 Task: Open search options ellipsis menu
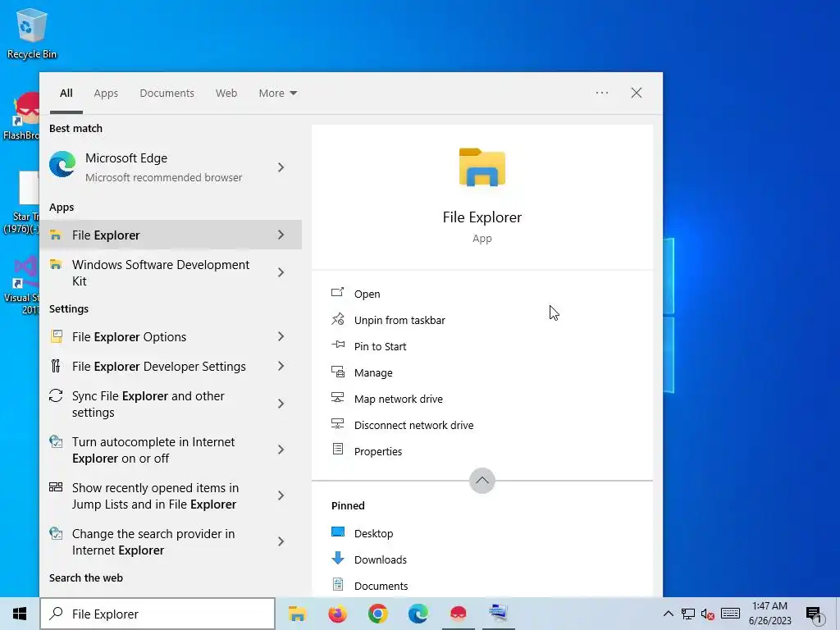[x=602, y=93]
